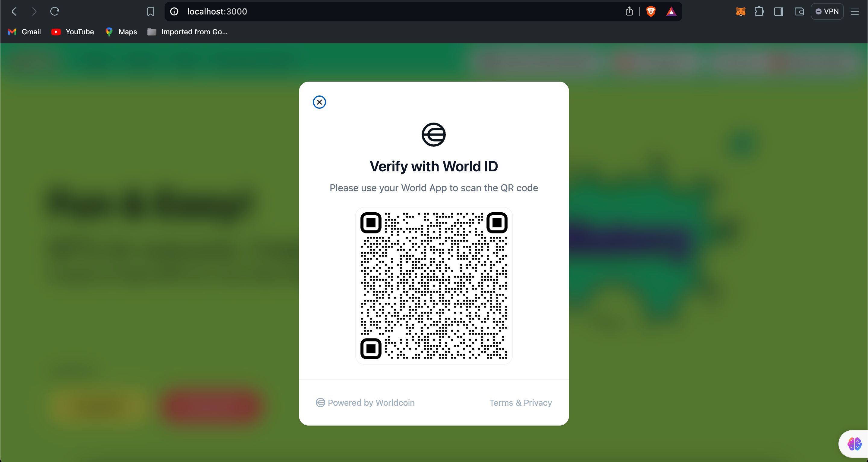This screenshot has height=462, width=868.
Task: Open the extensions puzzle menu
Action: click(759, 11)
